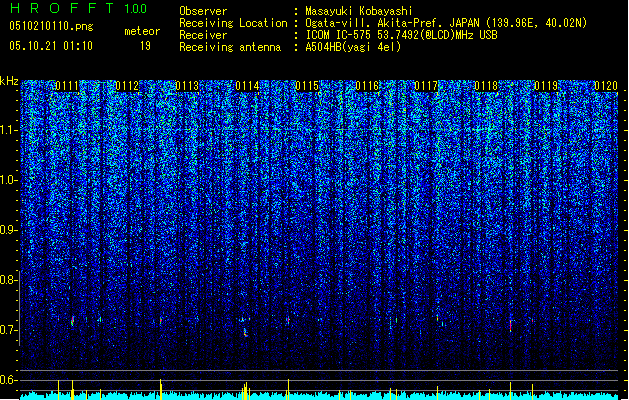Click the 0119 time marker
This screenshot has width=629, height=400.
tap(546, 86)
